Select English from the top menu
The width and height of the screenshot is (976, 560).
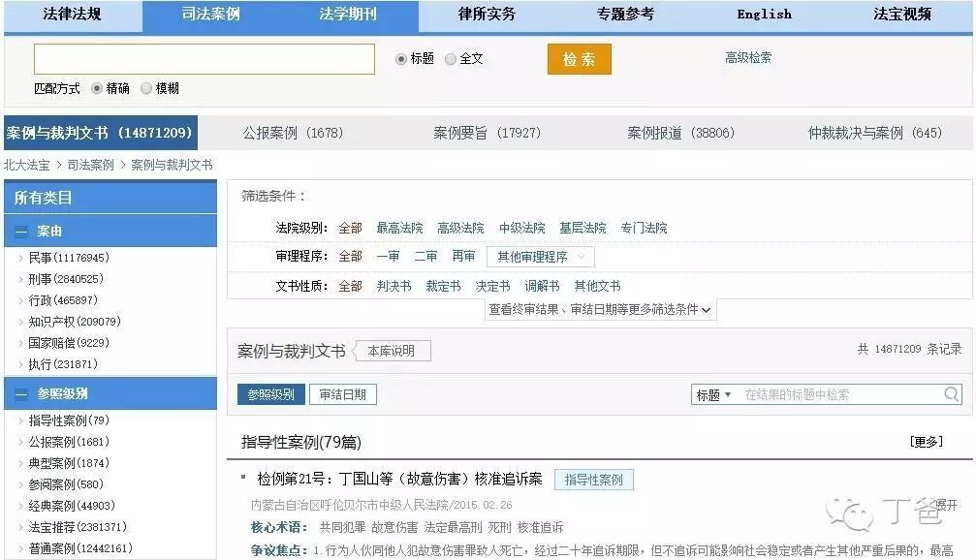point(763,14)
